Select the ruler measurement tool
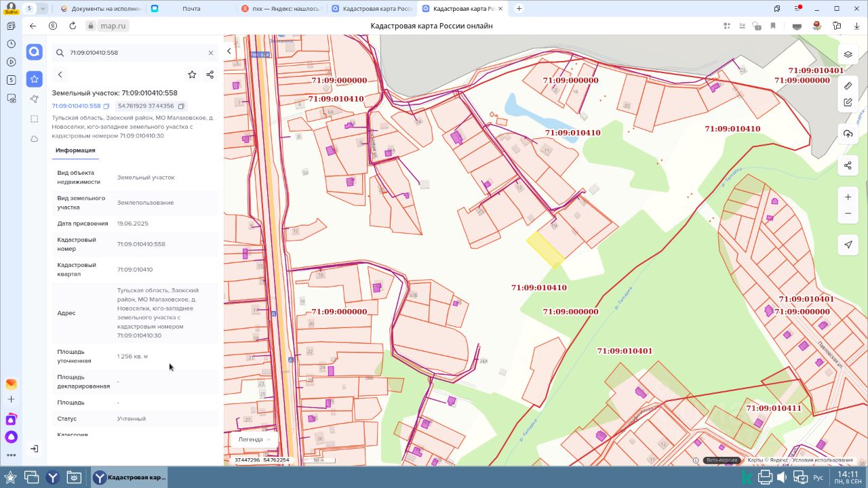This screenshot has height=488, width=868. click(848, 86)
